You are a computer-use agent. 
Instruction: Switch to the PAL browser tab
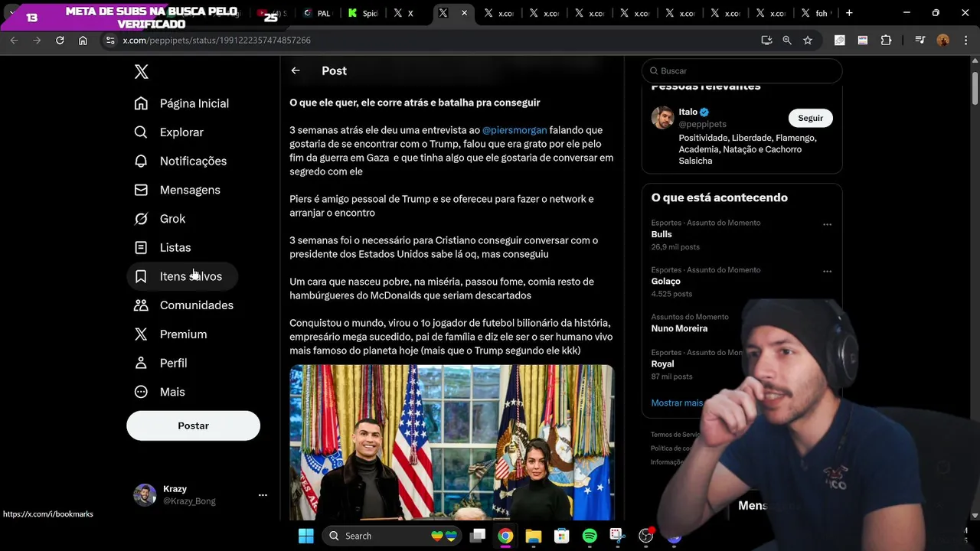pyautogui.click(x=318, y=13)
